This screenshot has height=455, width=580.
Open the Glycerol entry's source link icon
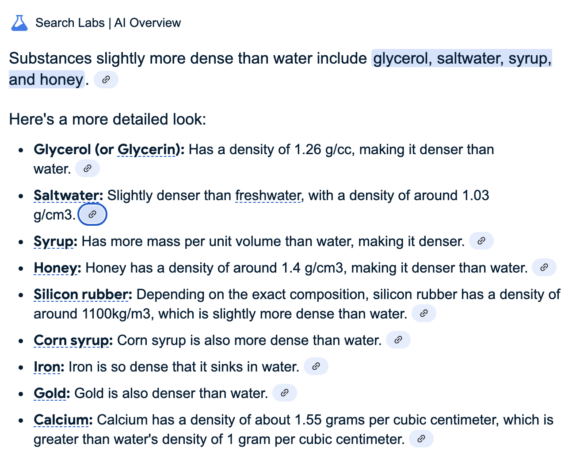(87, 169)
